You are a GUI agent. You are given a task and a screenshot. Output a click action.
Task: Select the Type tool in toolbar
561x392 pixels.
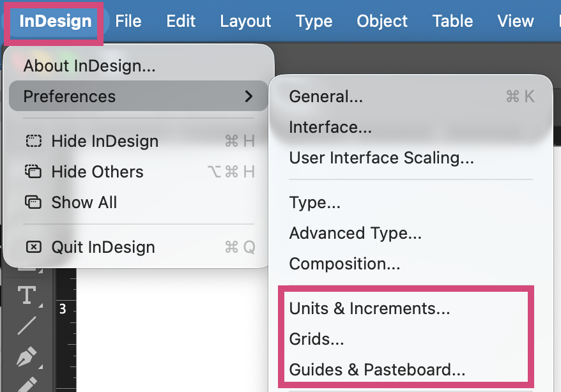(x=27, y=295)
